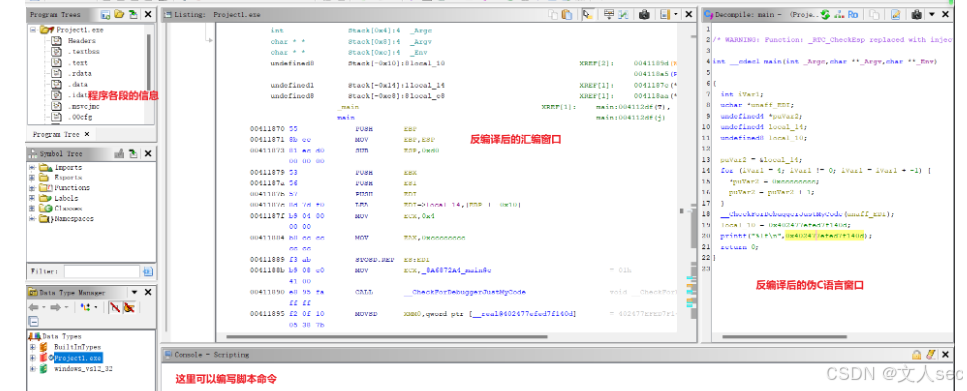967x391 pixels.
Task: Expand the BuiltInTypes tree node
Action: pos(32,347)
